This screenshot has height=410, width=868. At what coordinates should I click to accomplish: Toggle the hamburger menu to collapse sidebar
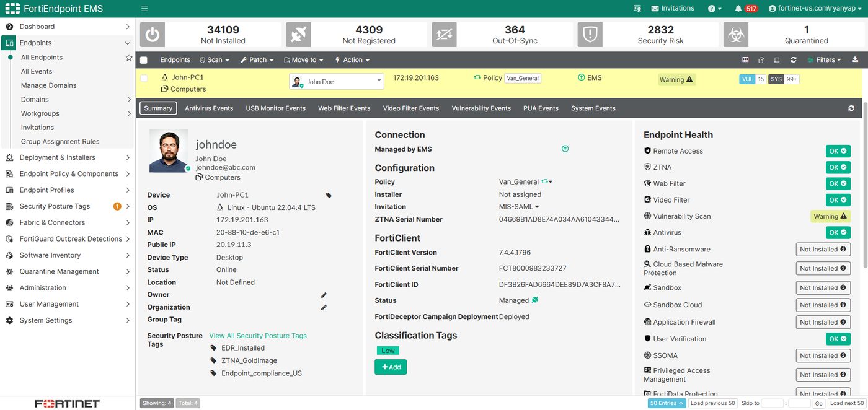point(144,9)
